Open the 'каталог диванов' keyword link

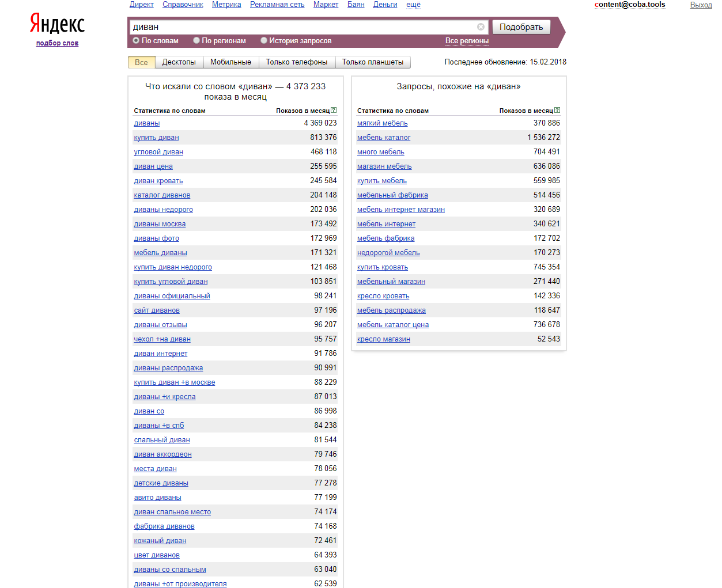[162, 195]
